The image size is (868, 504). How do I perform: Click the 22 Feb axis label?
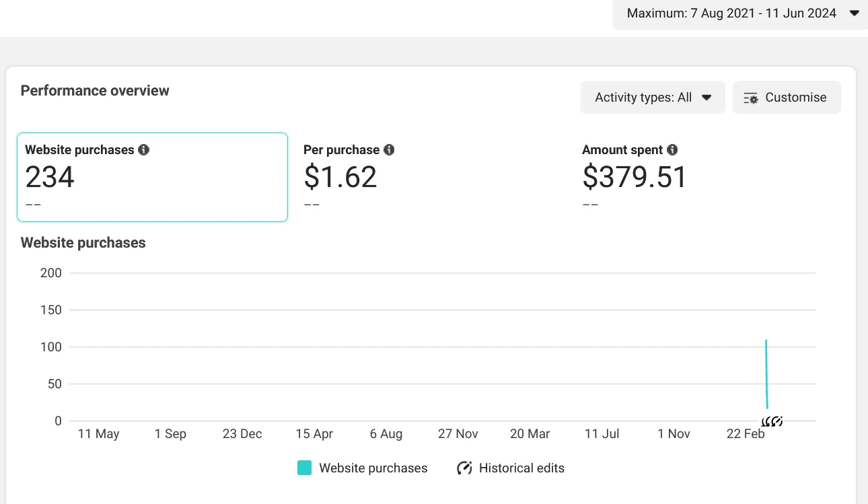click(x=746, y=434)
